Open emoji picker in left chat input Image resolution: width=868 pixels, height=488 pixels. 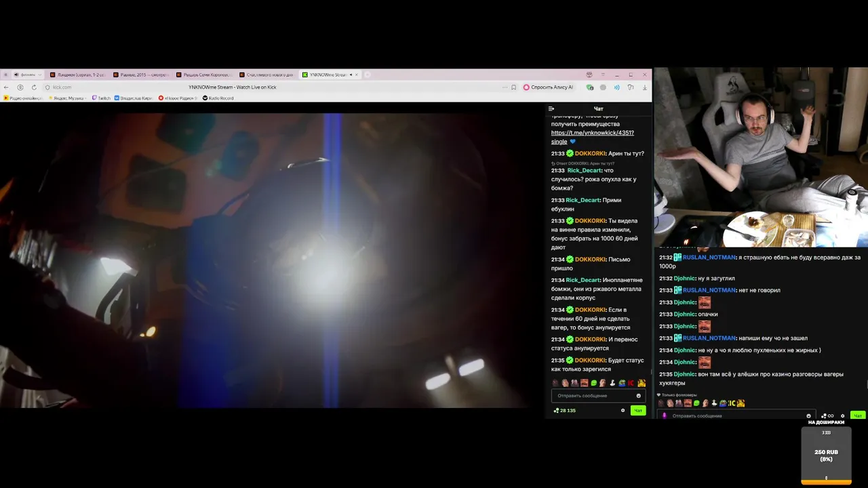(638, 396)
